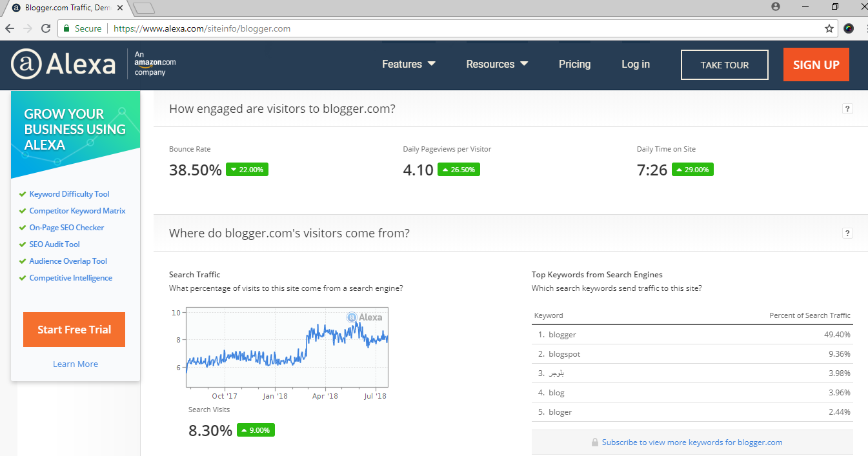This screenshot has width=868, height=456.
Task: Expand the Resources dropdown menu
Action: 497,64
